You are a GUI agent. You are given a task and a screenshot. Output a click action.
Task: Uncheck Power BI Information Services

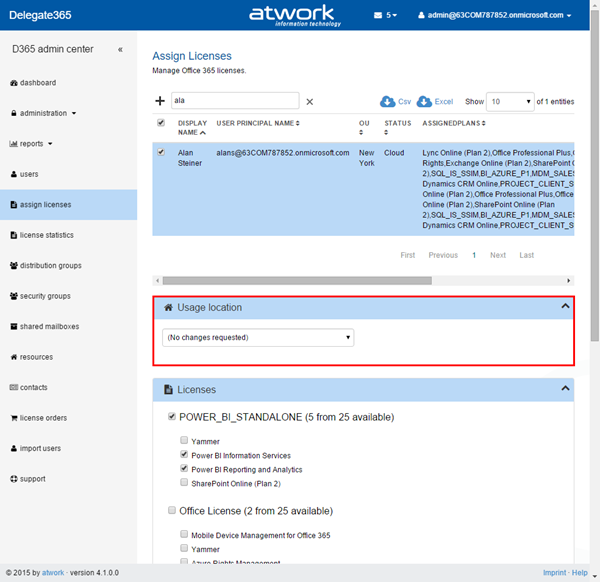184,454
